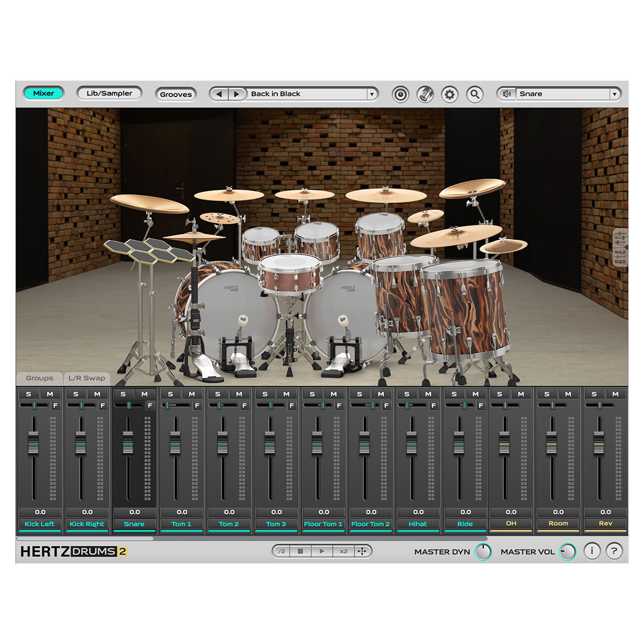
Task: Open the F effects button on Hihat
Action: tap(433, 406)
